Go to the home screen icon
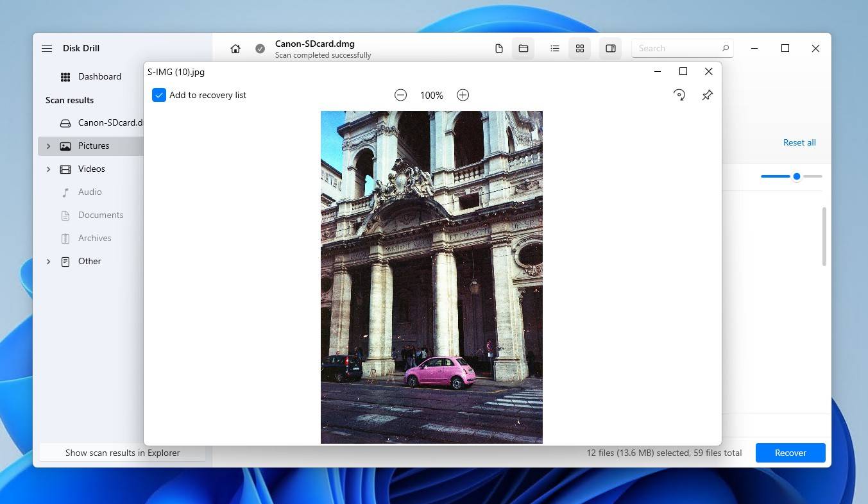Viewport: 868px width, 504px height. [235, 49]
